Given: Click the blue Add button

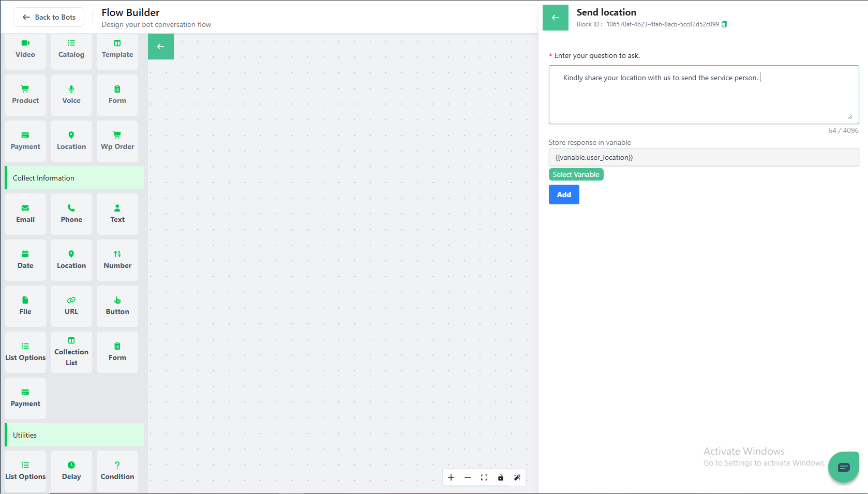Looking at the screenshot, I should pyautogui.click(x=564, y=194).
